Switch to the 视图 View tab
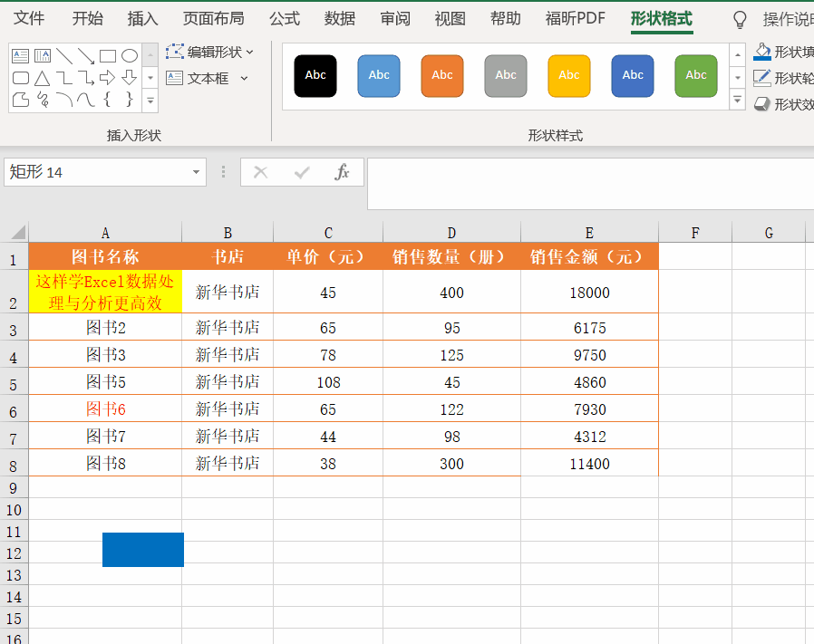This screenshot has height=644, width=814. tap(451, 19)
